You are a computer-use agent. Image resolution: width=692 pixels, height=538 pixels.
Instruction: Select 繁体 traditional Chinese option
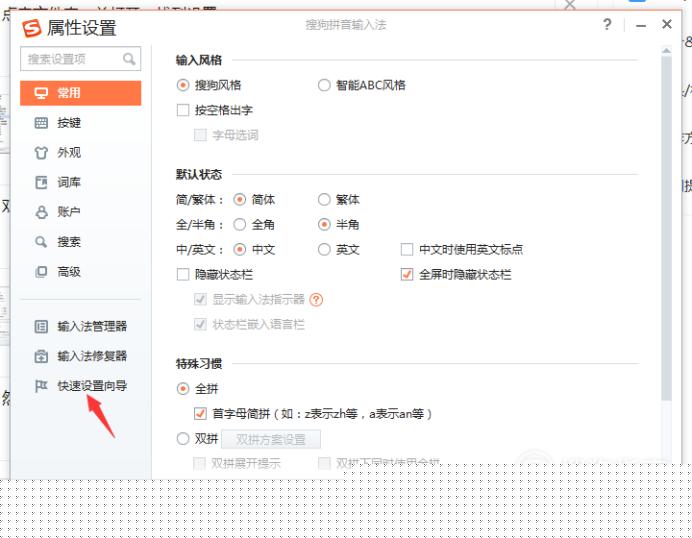pyautogui.click(x=324, y=199)
